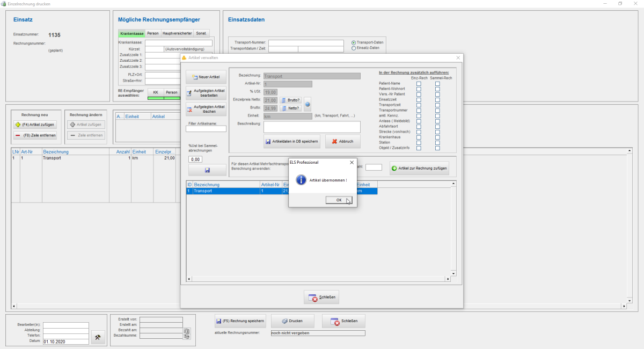Select the Transport-Daten radio button
This screenshot has width=644, height=349.
click(353, 42)
